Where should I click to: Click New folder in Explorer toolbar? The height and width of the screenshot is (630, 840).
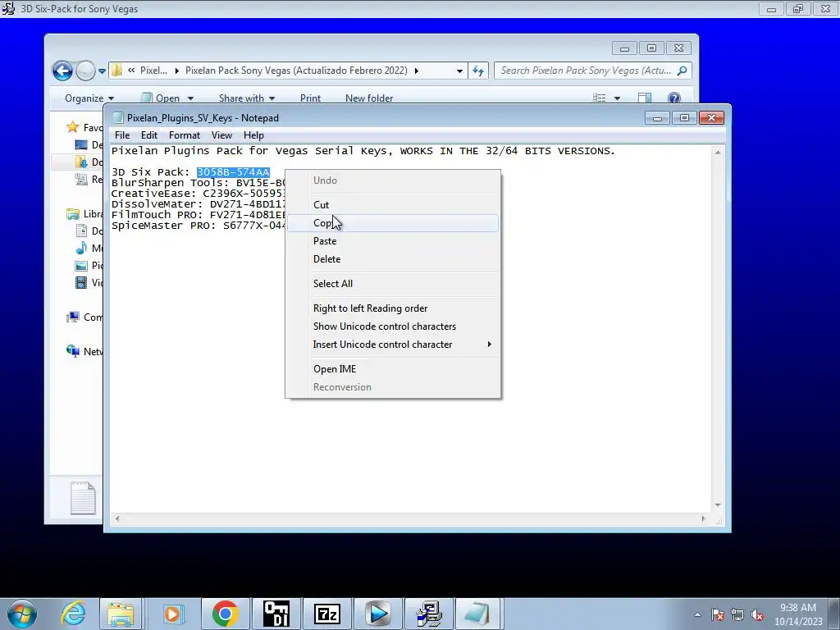tap(369, 98)
